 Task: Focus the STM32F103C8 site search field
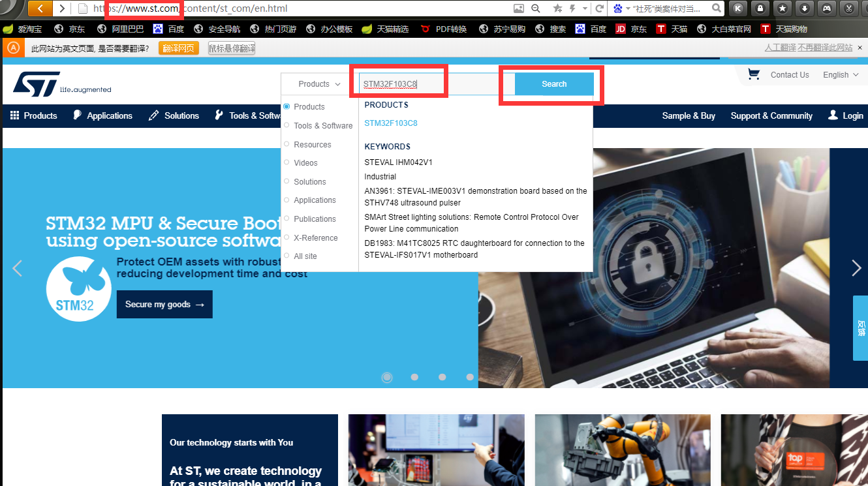437,84
